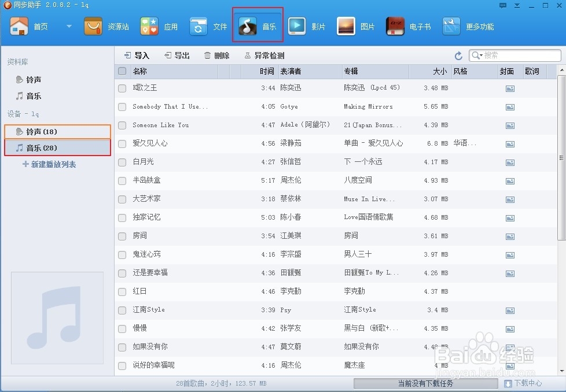Select 音乐 (28) under device

57,148
